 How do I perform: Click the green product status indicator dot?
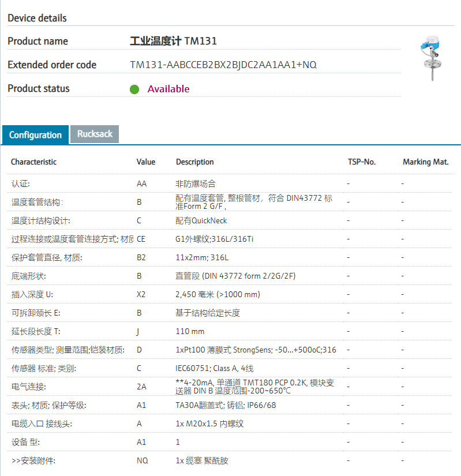click(134, 89)
